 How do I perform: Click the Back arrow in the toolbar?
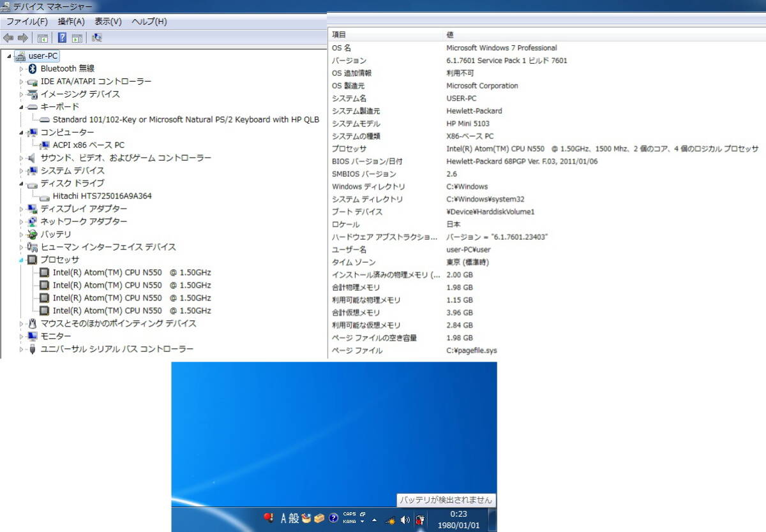[x=8, y=38]
